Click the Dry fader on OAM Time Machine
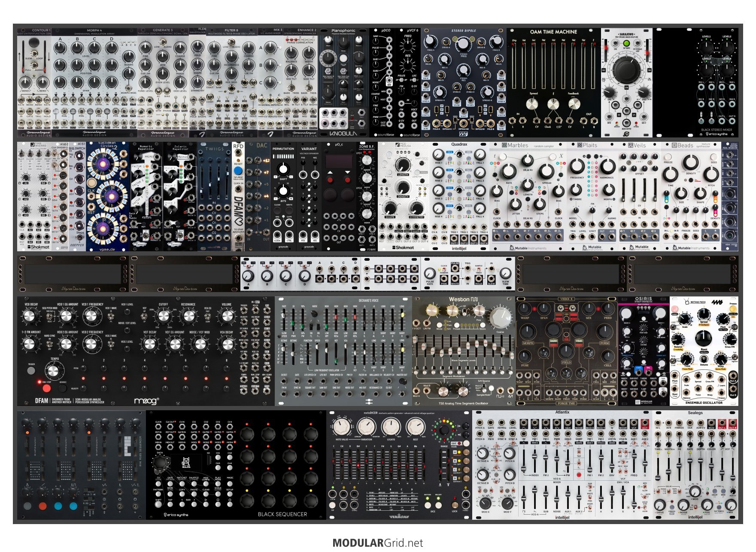Image resolution: width=756 pixels, height=552 pixels. (514, 65)
